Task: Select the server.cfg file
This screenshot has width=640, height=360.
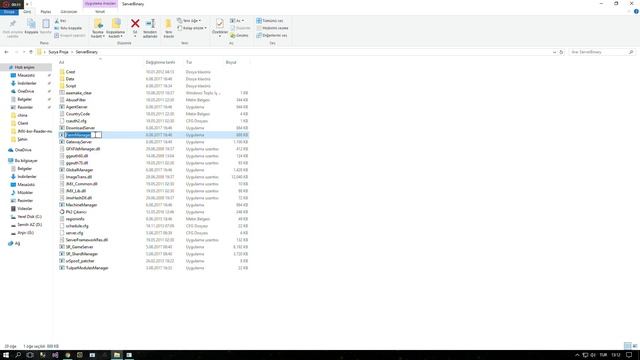Action: pyautogui.click(x=74, y=233)
